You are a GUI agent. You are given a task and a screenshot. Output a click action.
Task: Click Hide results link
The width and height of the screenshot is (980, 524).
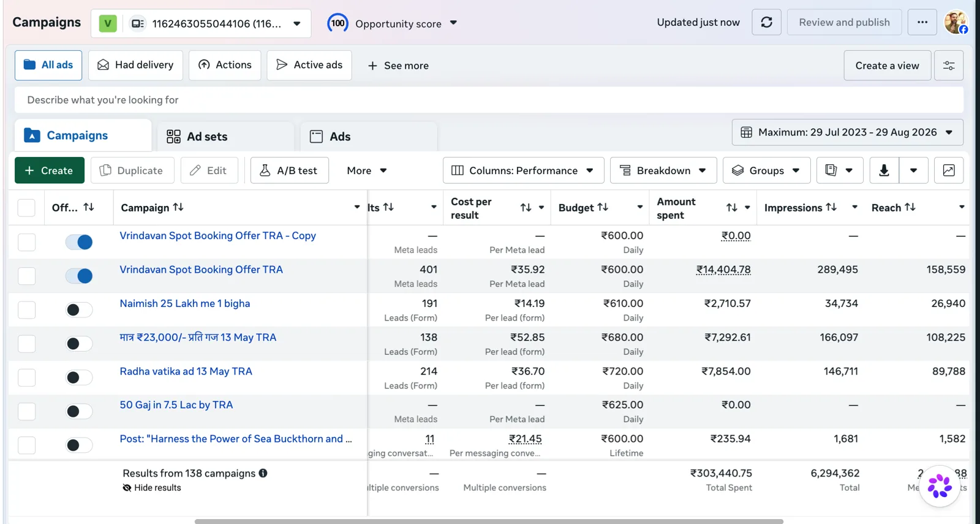(152, 488)
